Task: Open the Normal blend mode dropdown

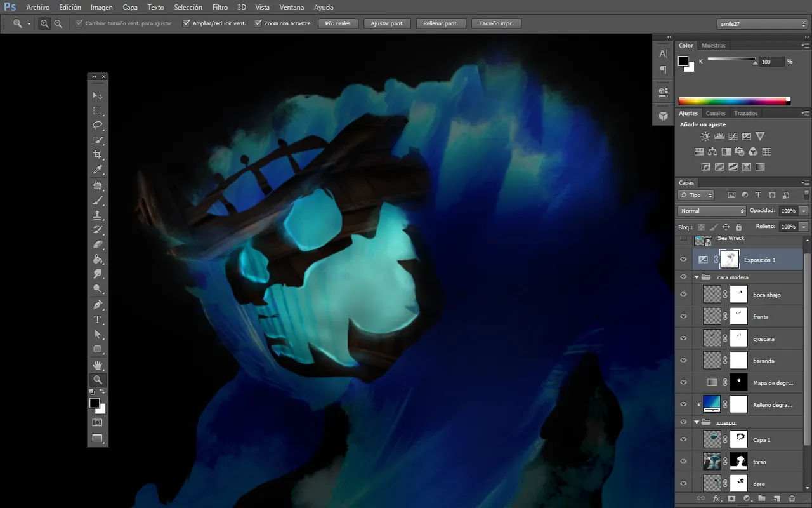Action: coord(712,211)
